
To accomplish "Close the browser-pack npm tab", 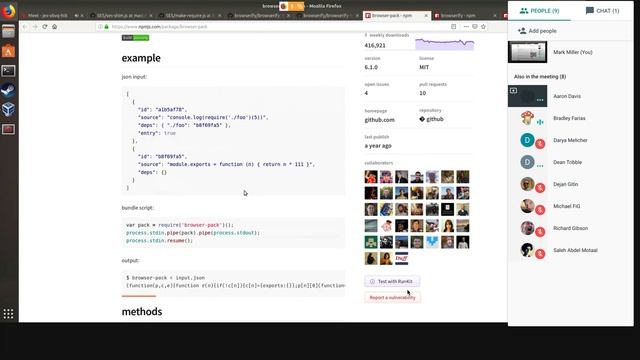I will (426, 16).
